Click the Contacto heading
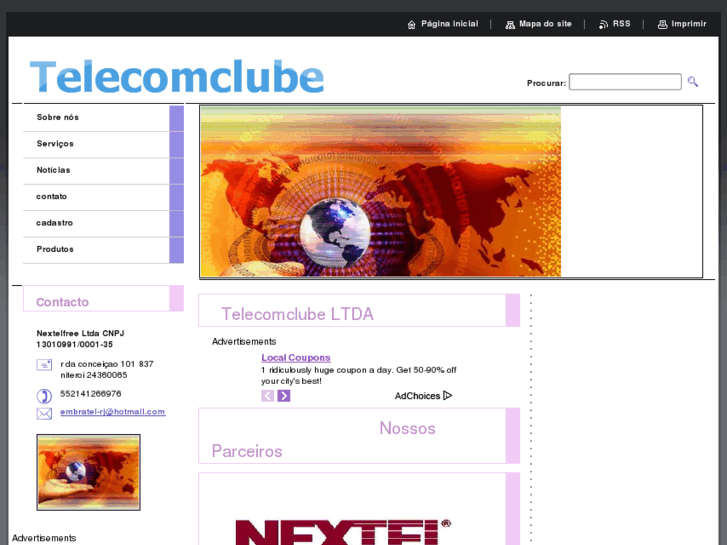The image size is (727, 545). tap(63, 302)
